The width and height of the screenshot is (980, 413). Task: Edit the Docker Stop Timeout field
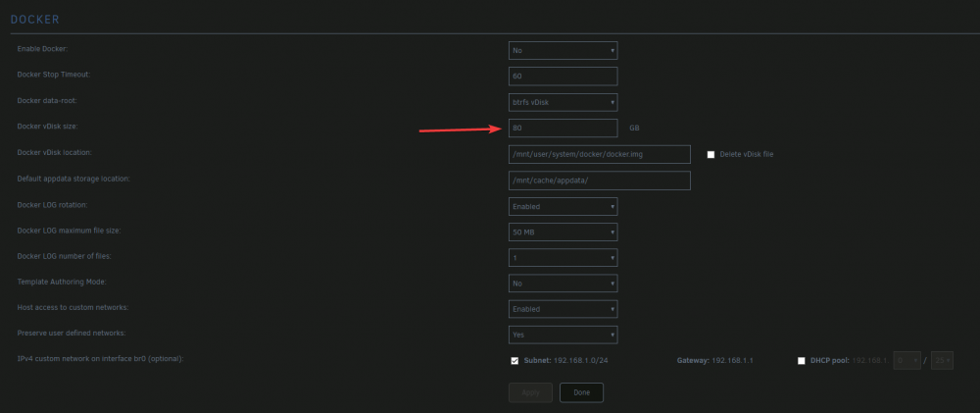click(x=563, y=76)
